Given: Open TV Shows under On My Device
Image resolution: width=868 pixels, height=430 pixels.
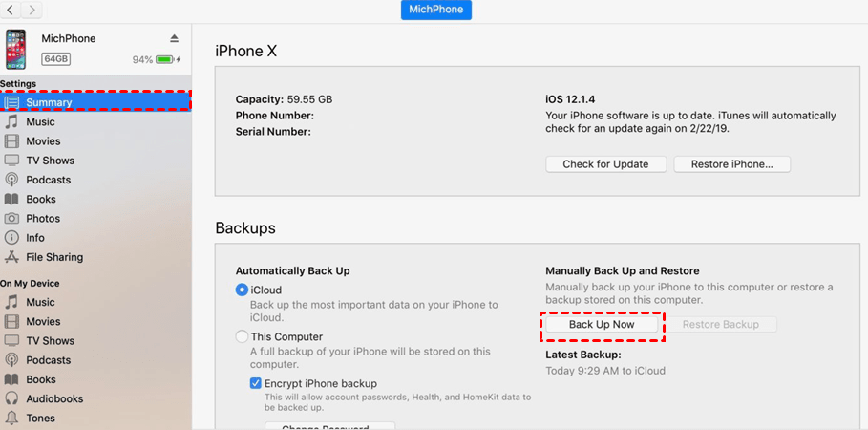Looking at the screenshot, I should pos(50,341).
